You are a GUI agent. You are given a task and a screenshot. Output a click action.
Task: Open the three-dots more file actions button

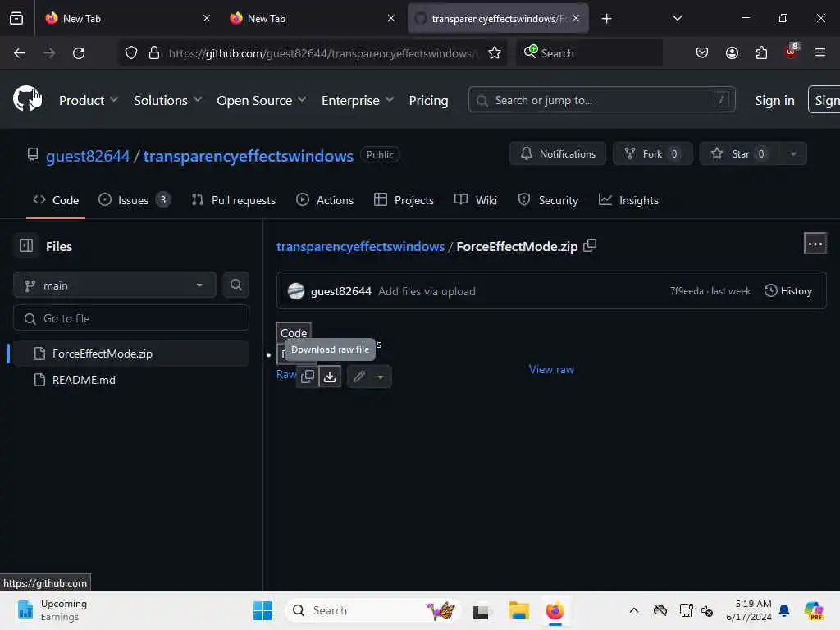tap(815, 244)
